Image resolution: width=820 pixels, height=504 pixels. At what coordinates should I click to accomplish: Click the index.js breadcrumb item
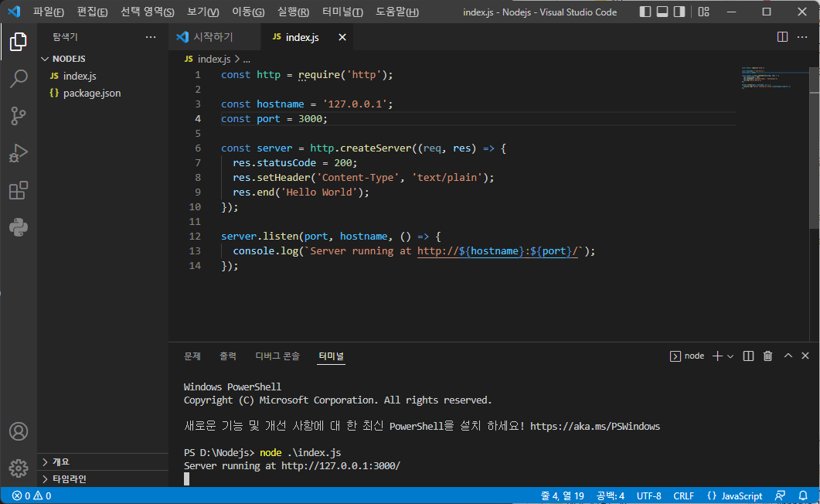point(208,59)
